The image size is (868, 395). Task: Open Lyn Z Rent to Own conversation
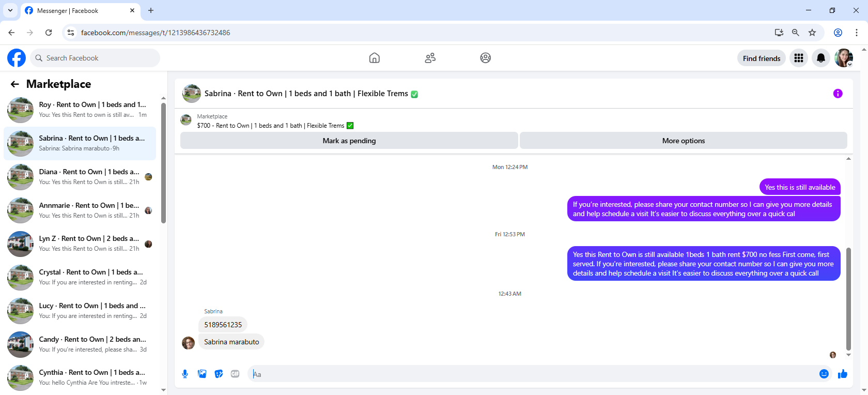80,244
